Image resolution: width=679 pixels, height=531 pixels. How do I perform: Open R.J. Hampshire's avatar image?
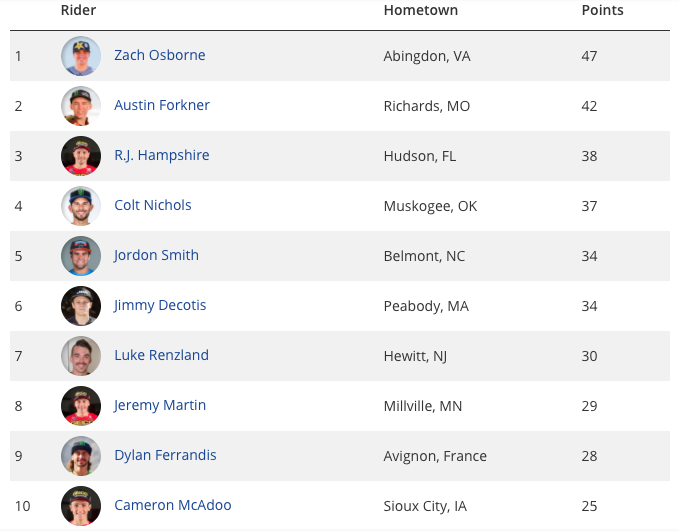point(81,156)
